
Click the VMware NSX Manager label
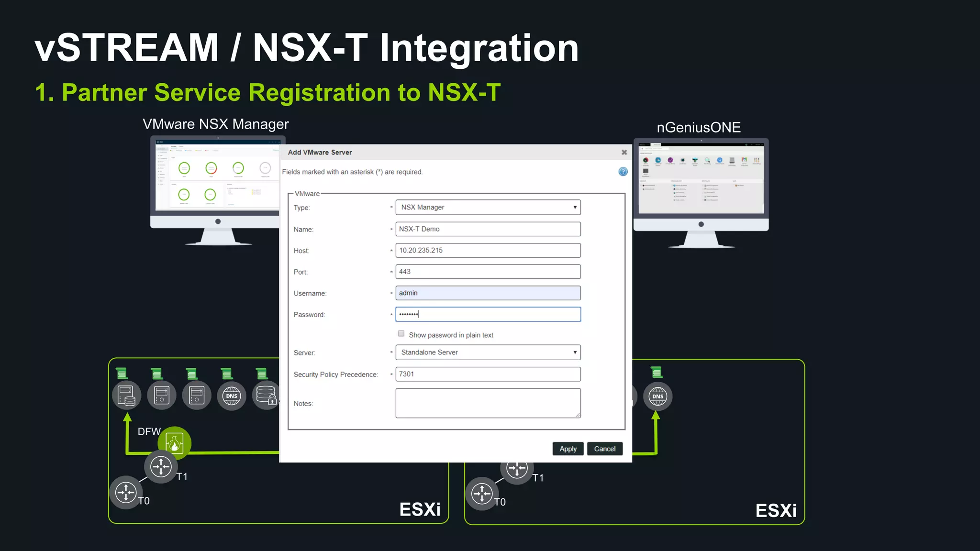click(216, 124)
